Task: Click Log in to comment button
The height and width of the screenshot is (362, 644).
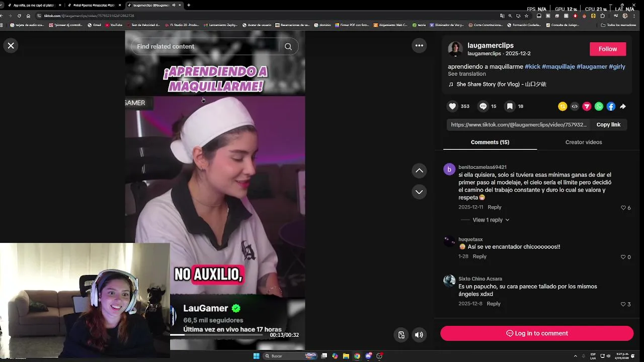Action: [537, 333]
